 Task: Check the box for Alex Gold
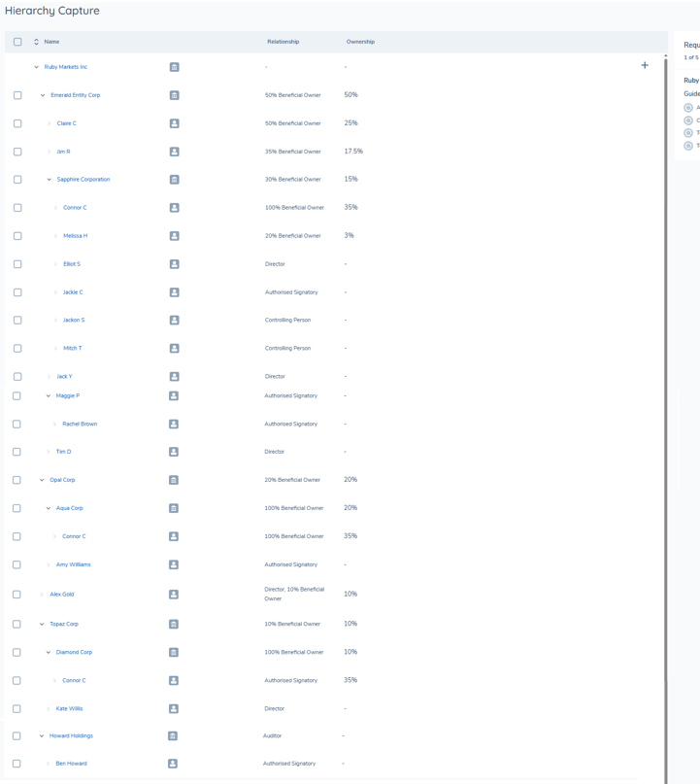pos(17,594)
